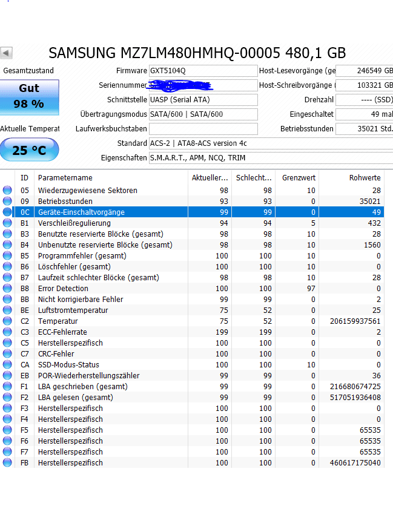Click status icon for CRC-Fehler
This screenshot has height=532, width=393.
click(x=7, y=353)
